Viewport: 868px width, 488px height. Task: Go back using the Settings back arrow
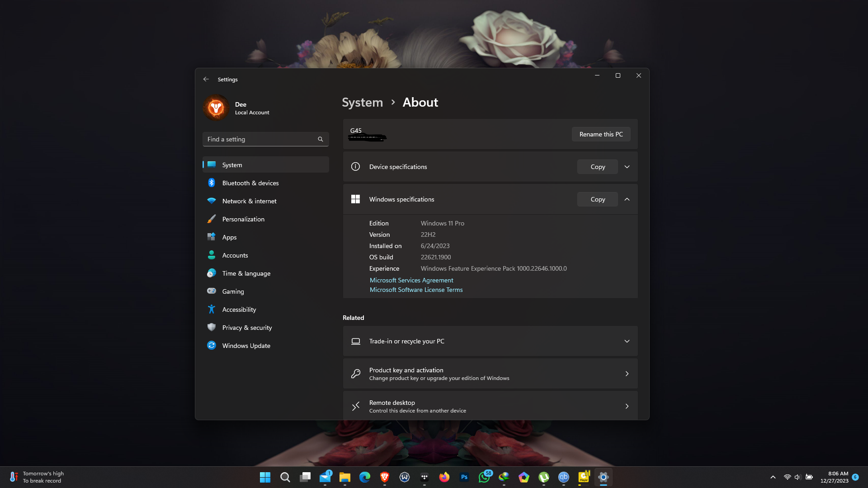click(x=206, y=79)
